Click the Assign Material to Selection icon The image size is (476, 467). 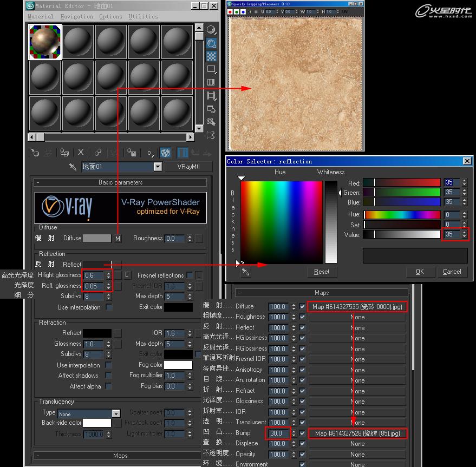coord(64,153)
